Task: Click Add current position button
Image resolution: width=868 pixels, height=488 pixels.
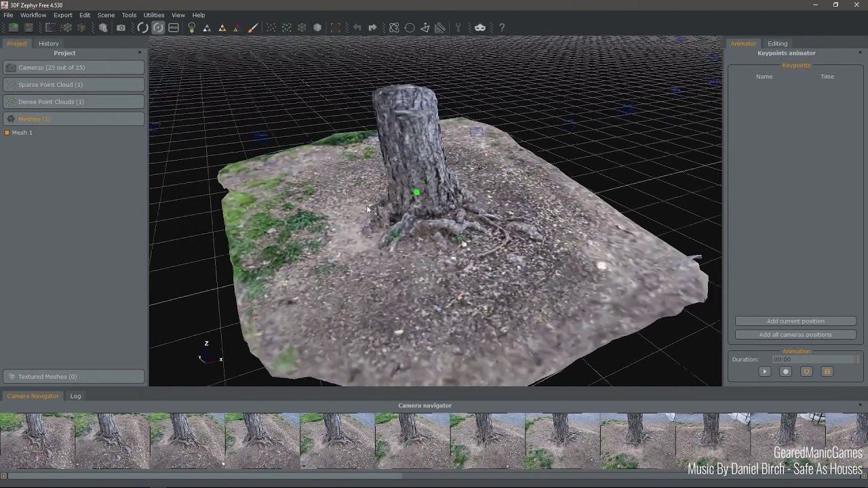Action: (795, 321)
